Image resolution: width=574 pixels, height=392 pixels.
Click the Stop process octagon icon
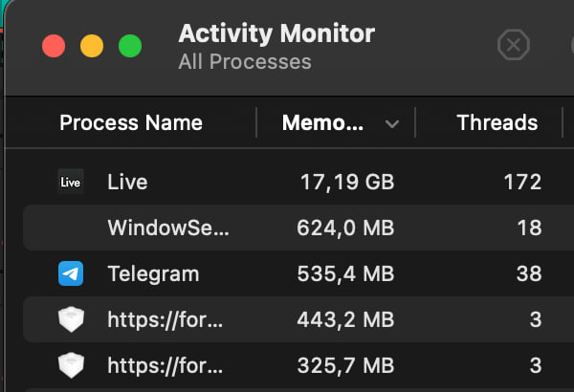click(514, 45)
